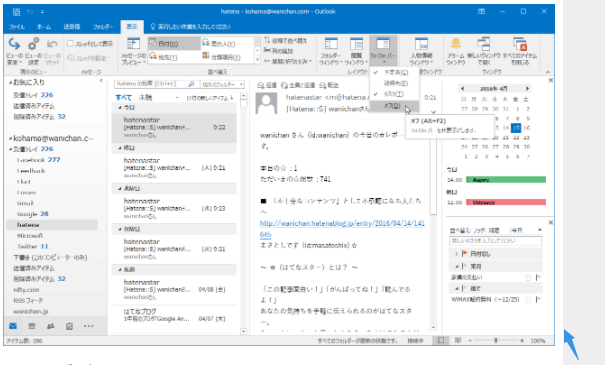
Task: Switch to the Home ribbon tab
Action: tap(44, 27)
